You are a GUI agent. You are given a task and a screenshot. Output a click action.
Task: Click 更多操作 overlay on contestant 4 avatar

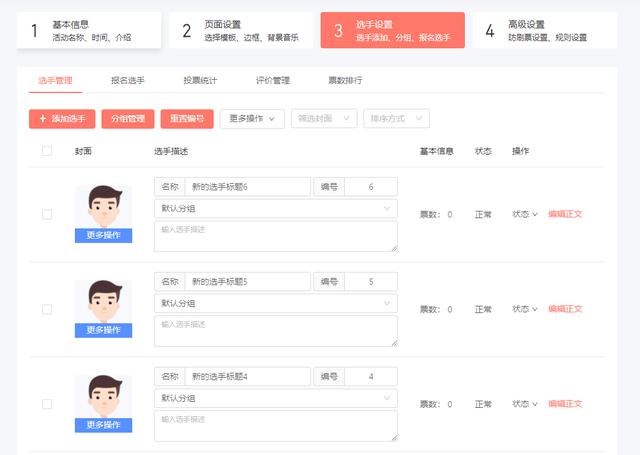pos(103,425)
